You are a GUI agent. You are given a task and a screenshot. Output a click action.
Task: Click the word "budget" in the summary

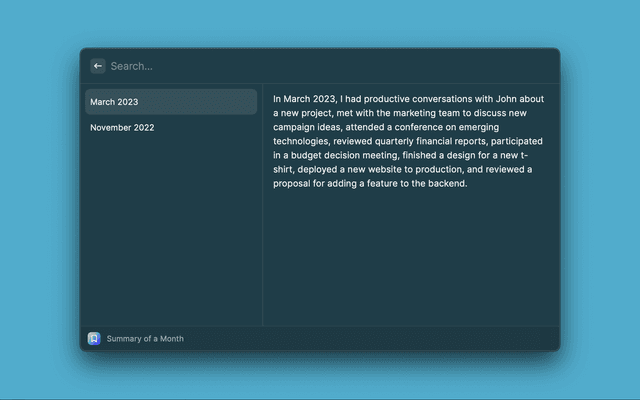(305, 155)
